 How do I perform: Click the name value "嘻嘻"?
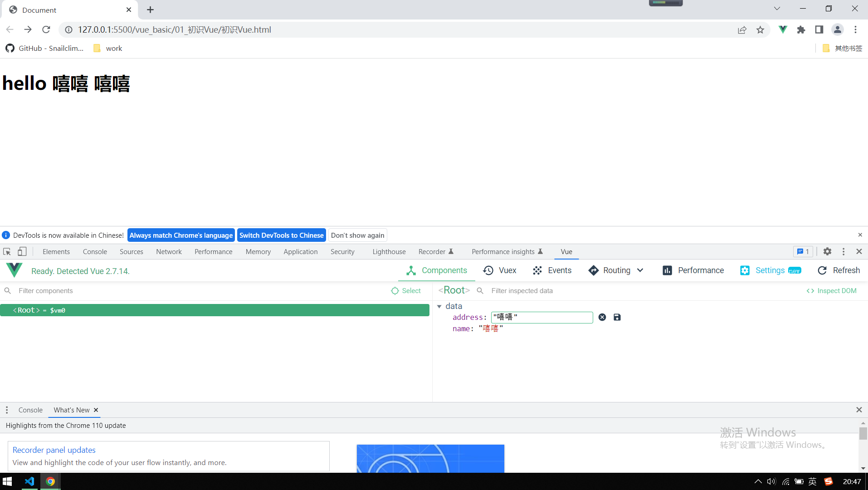491,328
